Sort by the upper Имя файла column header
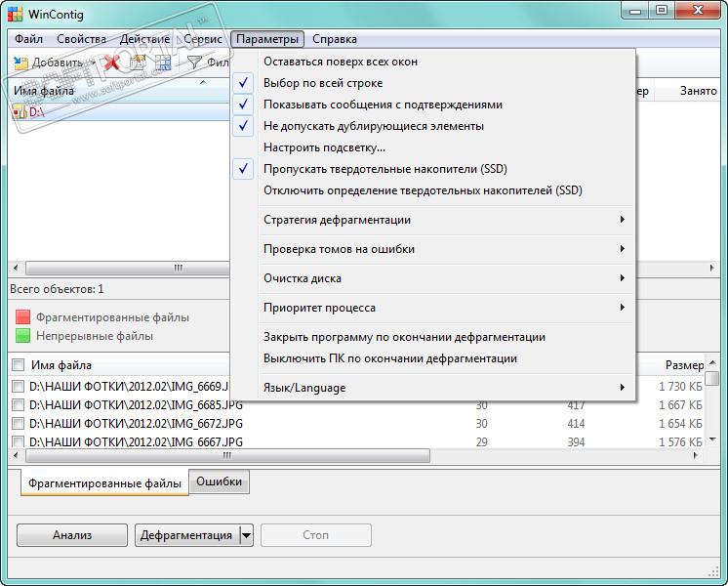The width and height of the screenshot is (728, 586). coord(118,90)
